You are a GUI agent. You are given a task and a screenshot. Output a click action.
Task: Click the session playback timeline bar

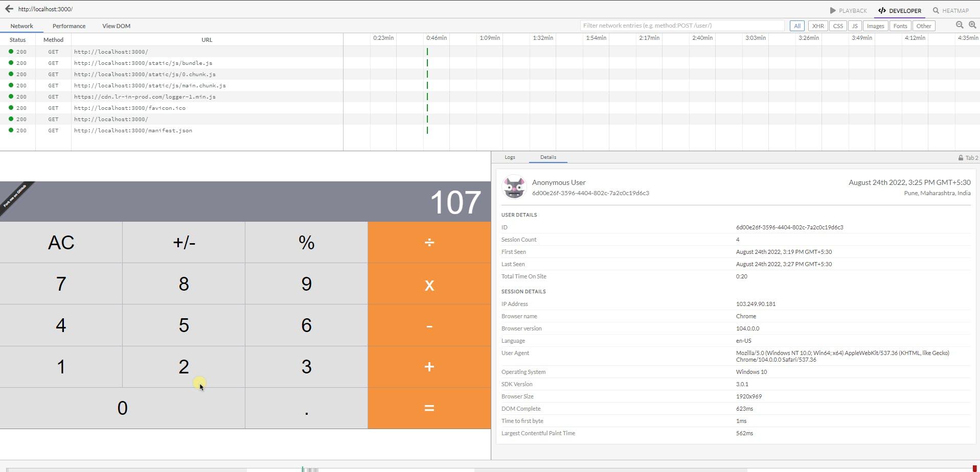tap(491, 469)
